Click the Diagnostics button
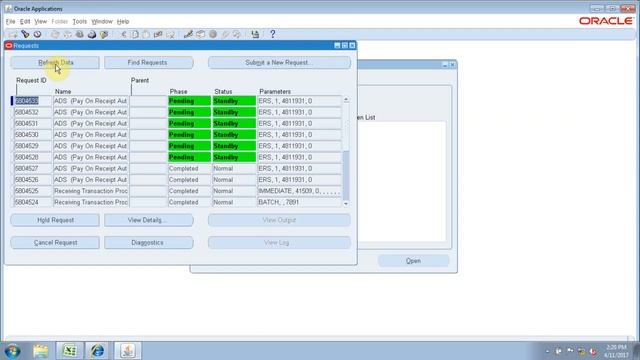Viewport: 640px width, 360px height. 149,242
